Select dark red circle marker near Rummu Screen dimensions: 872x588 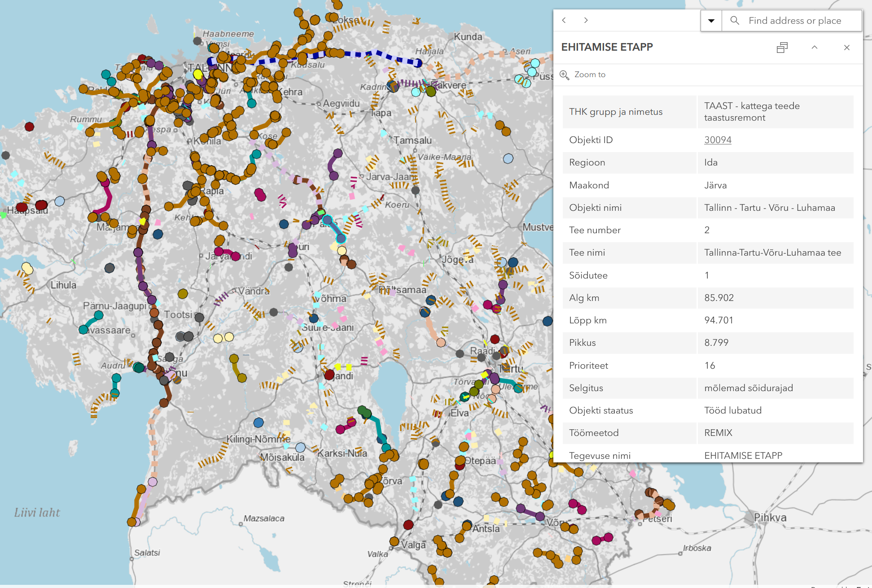(30, 126)
